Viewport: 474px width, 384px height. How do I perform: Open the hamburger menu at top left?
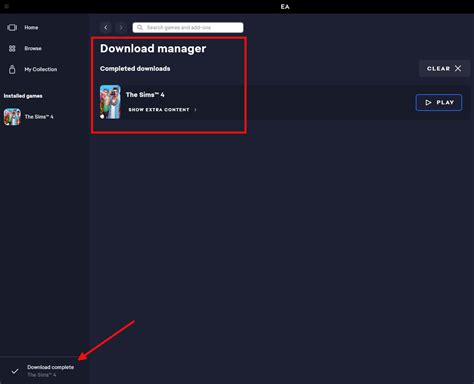click(x=6, y=6)
